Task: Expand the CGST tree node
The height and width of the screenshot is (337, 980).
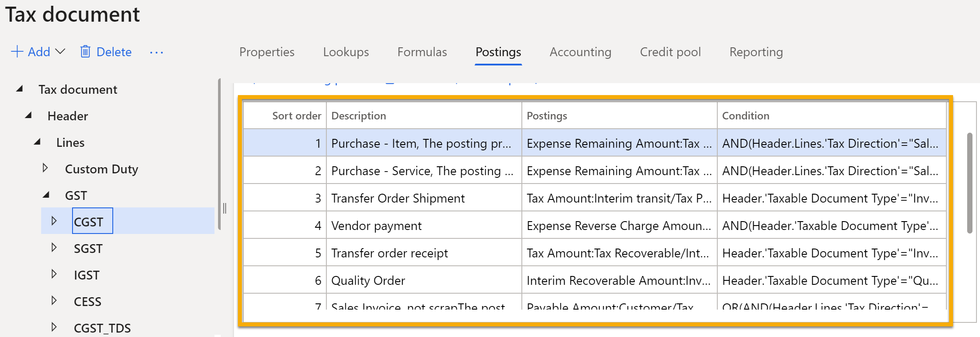Action: (x=54, y=221)
